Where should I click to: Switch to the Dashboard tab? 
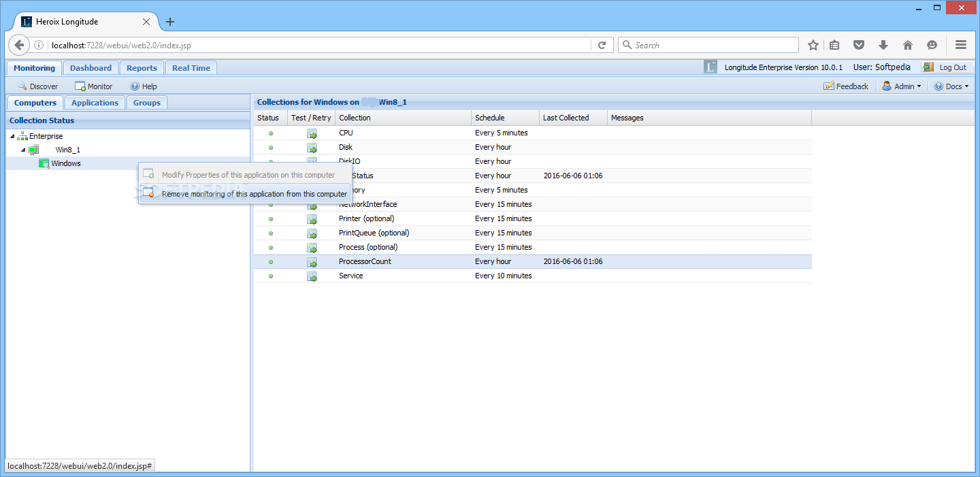point(91,68)
